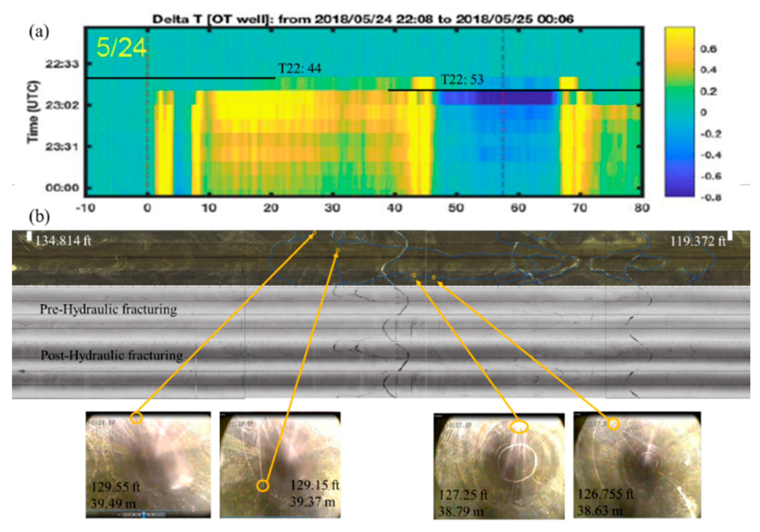Screen dimensions: 760x532
Task: Click the Delta T plot title
Action: click(363, 19)
